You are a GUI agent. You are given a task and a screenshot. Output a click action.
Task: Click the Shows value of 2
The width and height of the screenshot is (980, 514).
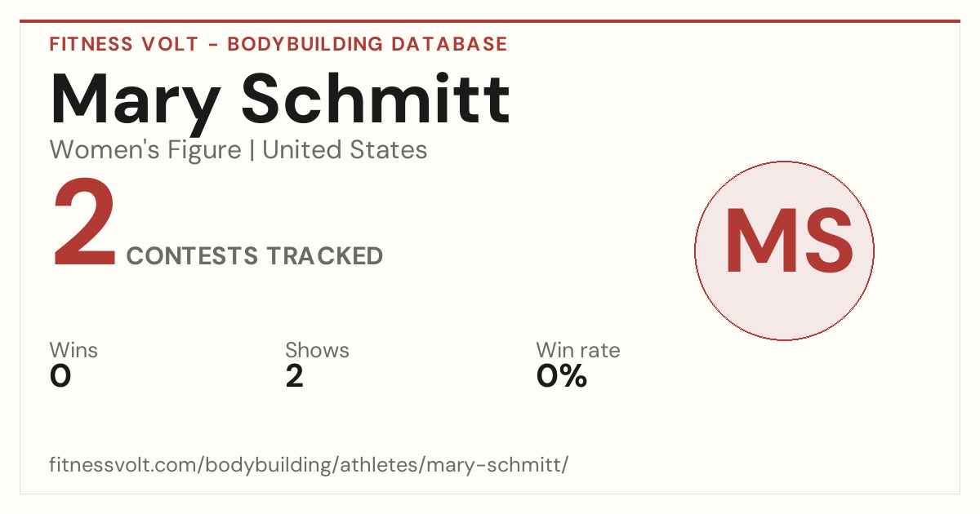[295, 376]
